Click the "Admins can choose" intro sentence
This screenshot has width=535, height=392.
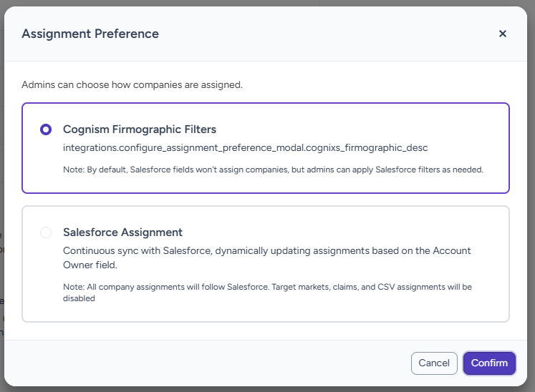[x=132, y=84]
